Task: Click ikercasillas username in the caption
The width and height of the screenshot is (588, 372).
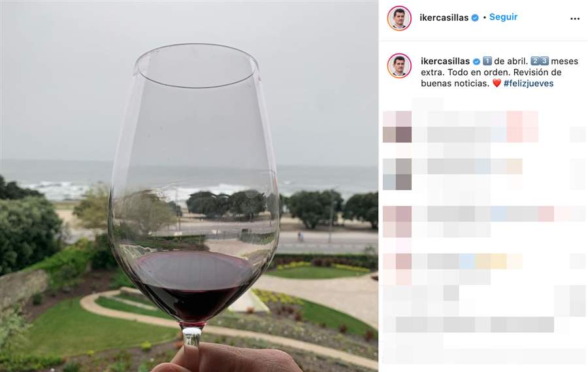Action: (445, 61)
